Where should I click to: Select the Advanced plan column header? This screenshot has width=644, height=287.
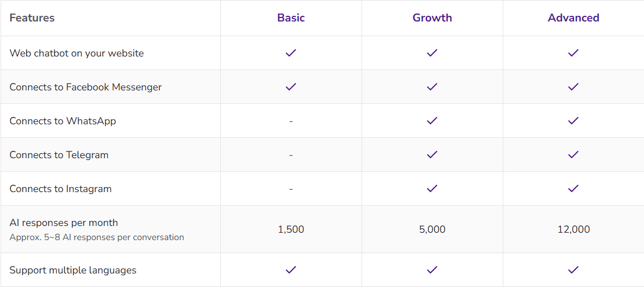click(573, 18)
